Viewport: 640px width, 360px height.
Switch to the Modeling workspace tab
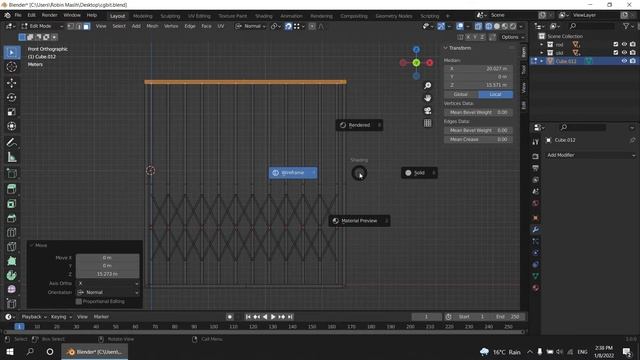[142, 16]
